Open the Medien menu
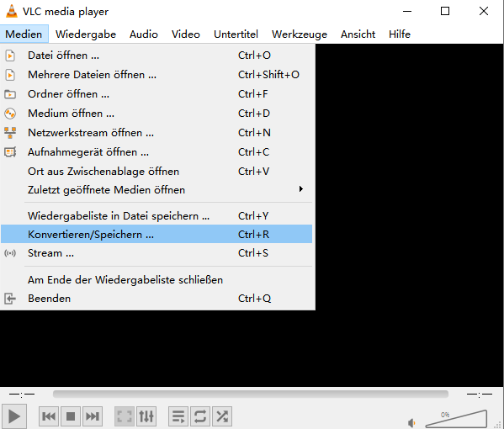The width and height of the screenshot is (504, 429). tap(24, 34)
